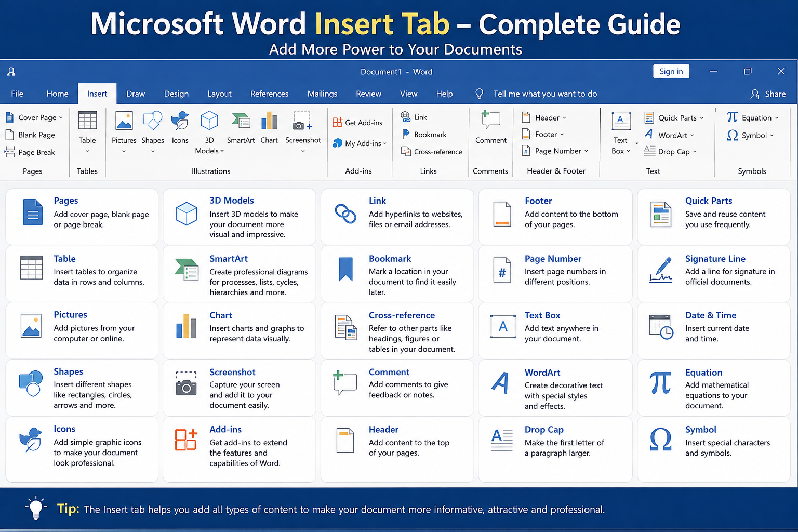The height and width of the screenshot is (532, 798).
Task: Open the File tab
Action: [x=17, y=94]
